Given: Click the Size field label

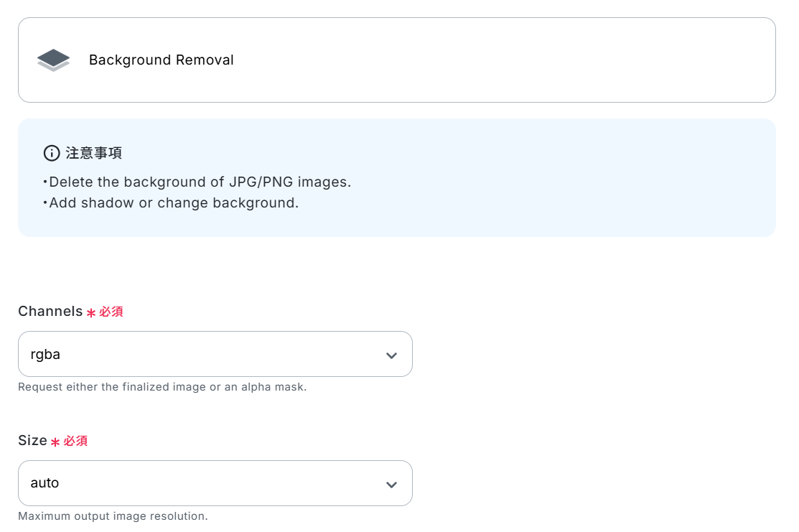Looking at the screenshot, I should click(32, 441).
